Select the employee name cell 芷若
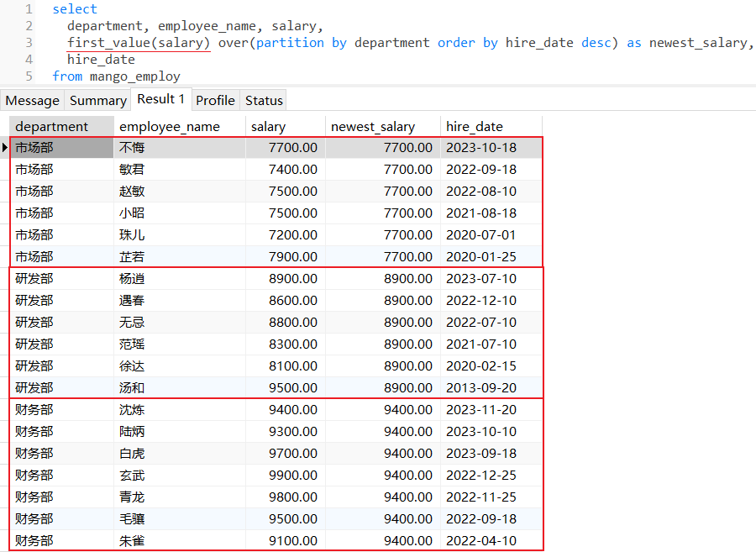756x552 pixels. [x=180, y=256]
